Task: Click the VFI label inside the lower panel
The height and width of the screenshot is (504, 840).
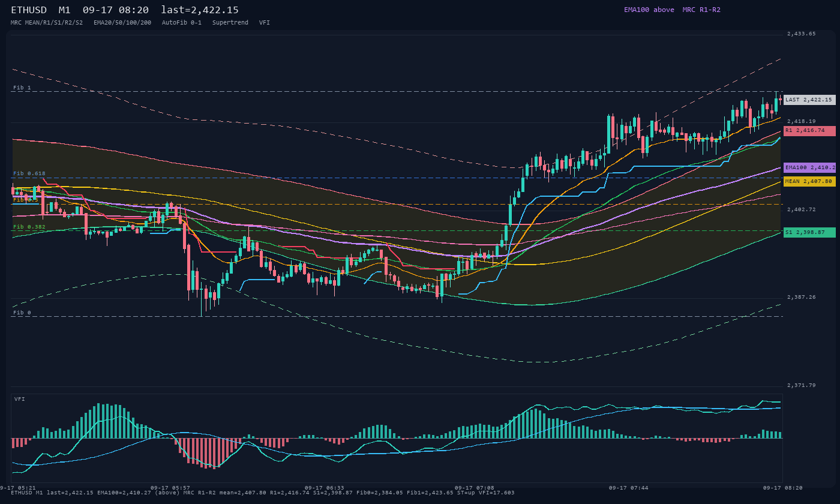Action: 20,399
